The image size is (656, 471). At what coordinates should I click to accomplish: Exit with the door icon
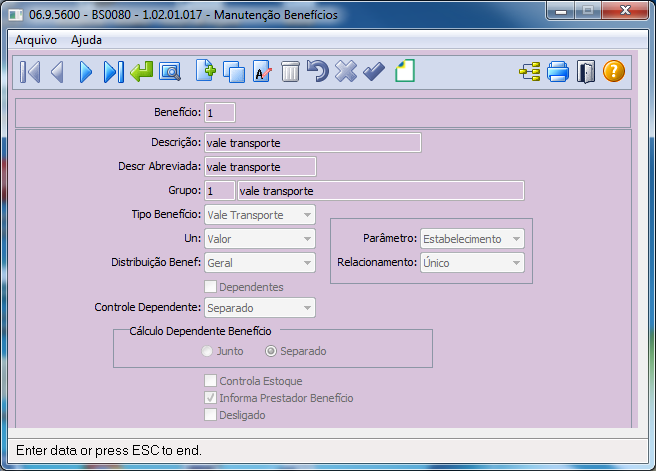[x=586, y=72]
